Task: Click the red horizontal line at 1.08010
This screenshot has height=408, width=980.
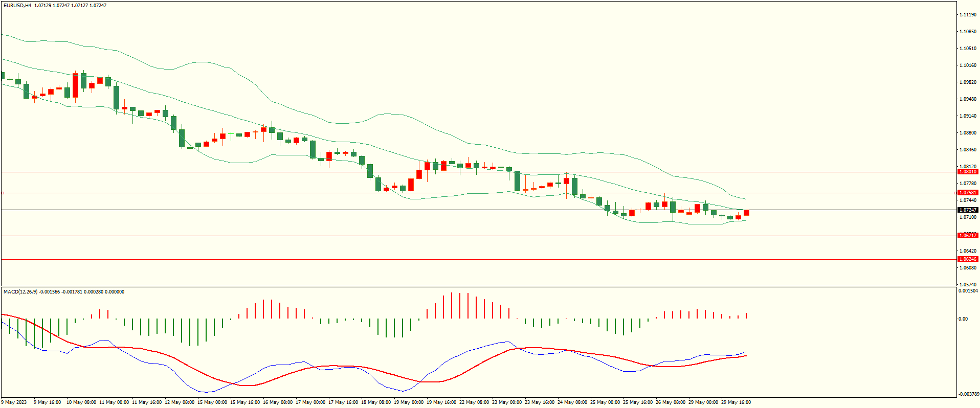Action: [478, 172]
